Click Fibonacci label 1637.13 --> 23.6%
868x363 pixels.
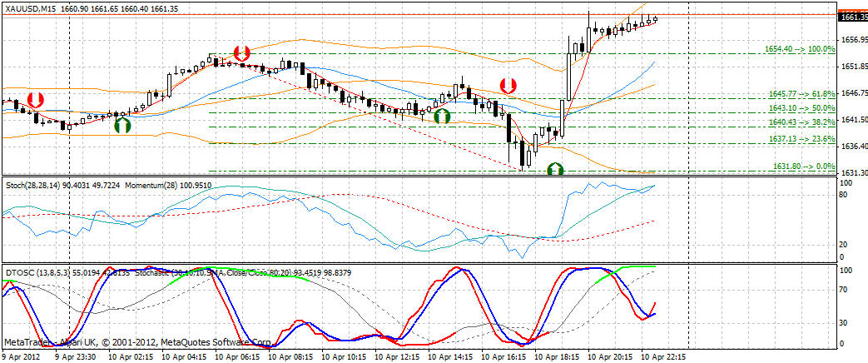point(802,139)
